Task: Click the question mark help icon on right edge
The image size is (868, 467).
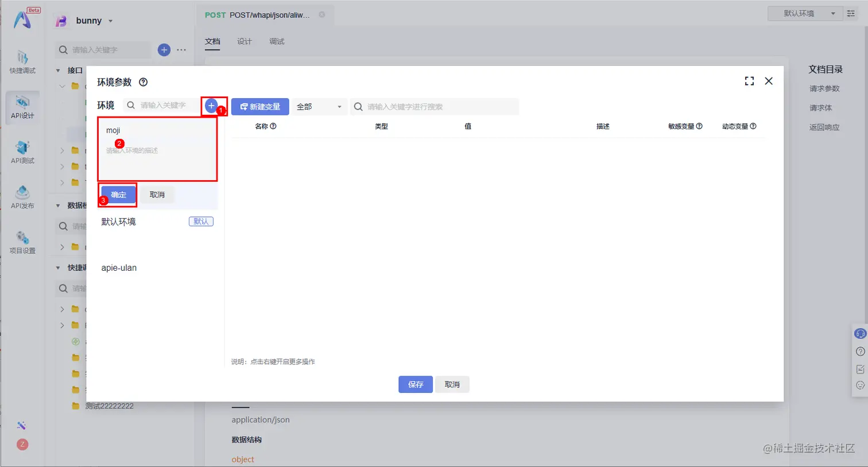Action: [860, 351]
